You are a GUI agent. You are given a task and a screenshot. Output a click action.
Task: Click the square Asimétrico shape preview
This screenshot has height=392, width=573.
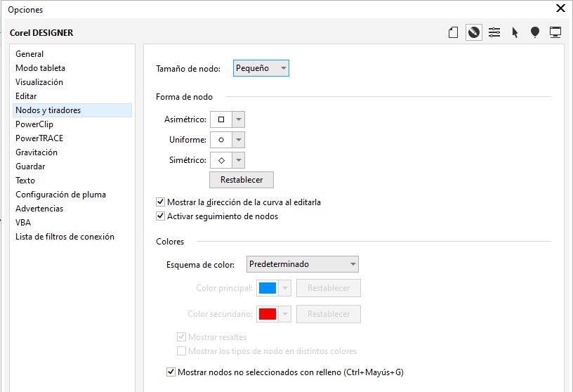(221, 119)
